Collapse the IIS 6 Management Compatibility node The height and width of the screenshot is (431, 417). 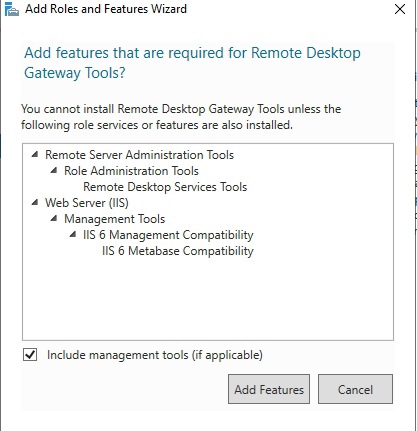point(73,235)
